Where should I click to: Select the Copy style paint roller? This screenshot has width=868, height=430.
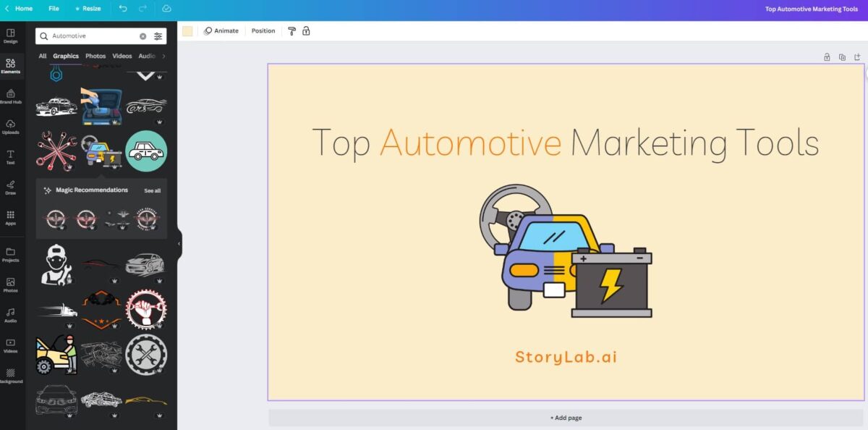click(x=292, y=30)
